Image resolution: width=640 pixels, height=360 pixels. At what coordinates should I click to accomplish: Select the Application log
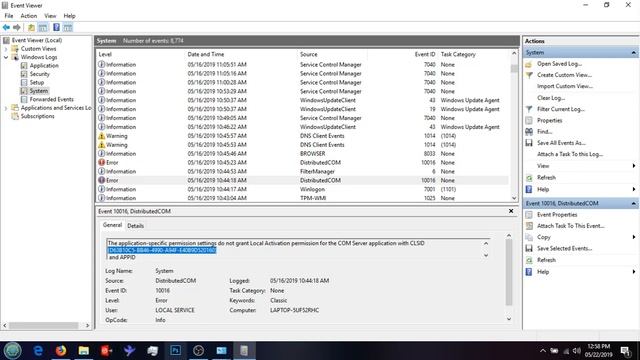pyautogui.click(x=44, y=65)
